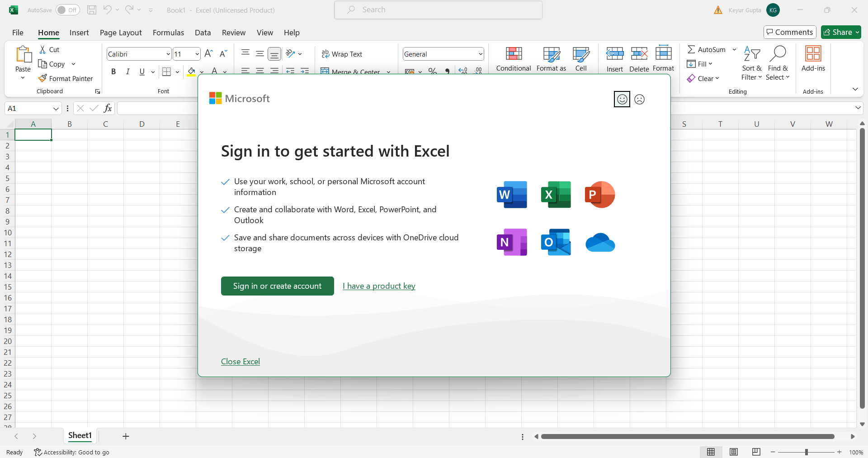The image size is (868, 458).
Task: Switch to the Page Layout tab
Action: coord(121,33)
